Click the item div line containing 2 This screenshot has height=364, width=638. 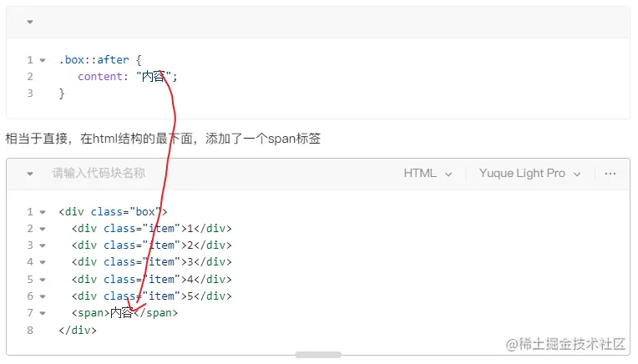[152, 245]
